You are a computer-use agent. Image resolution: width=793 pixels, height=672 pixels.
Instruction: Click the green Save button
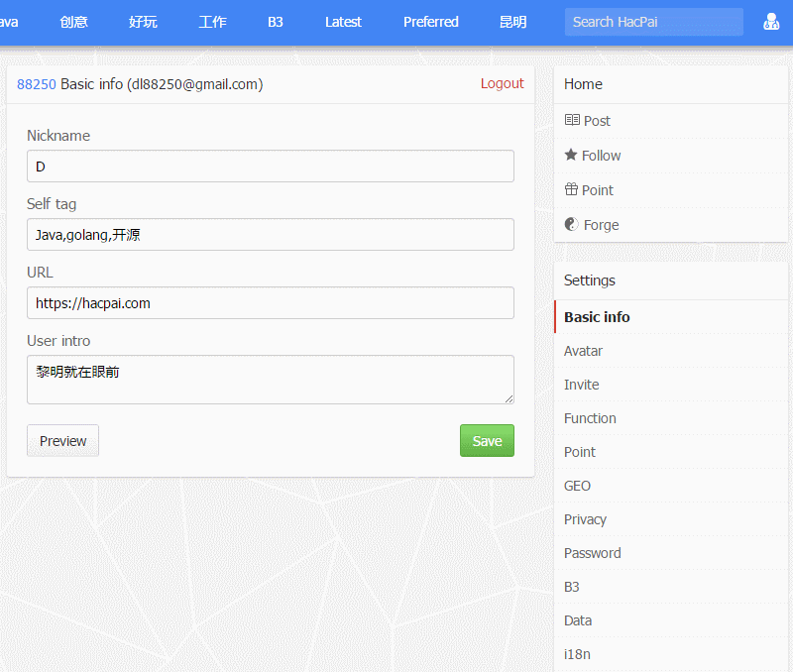pos(487,440)
